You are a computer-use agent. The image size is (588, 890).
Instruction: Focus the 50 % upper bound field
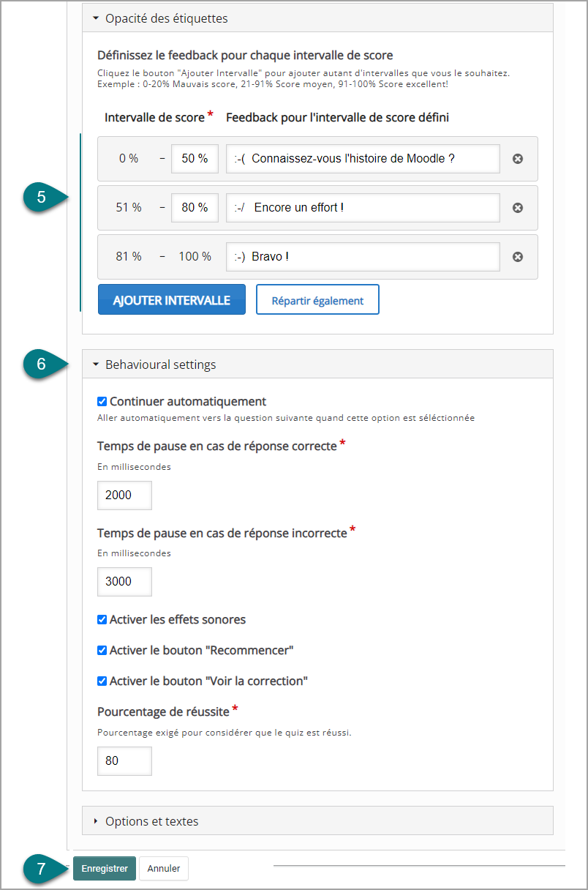195,159
